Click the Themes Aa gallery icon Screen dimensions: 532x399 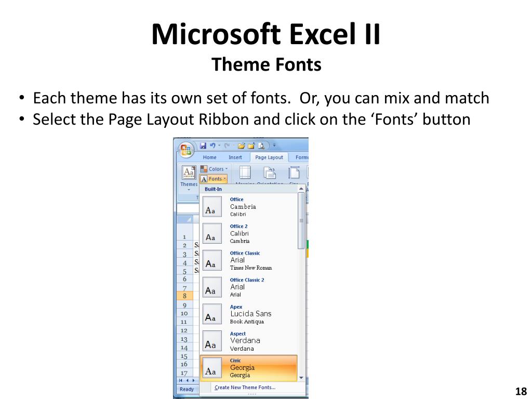click(x=189, y=172)
